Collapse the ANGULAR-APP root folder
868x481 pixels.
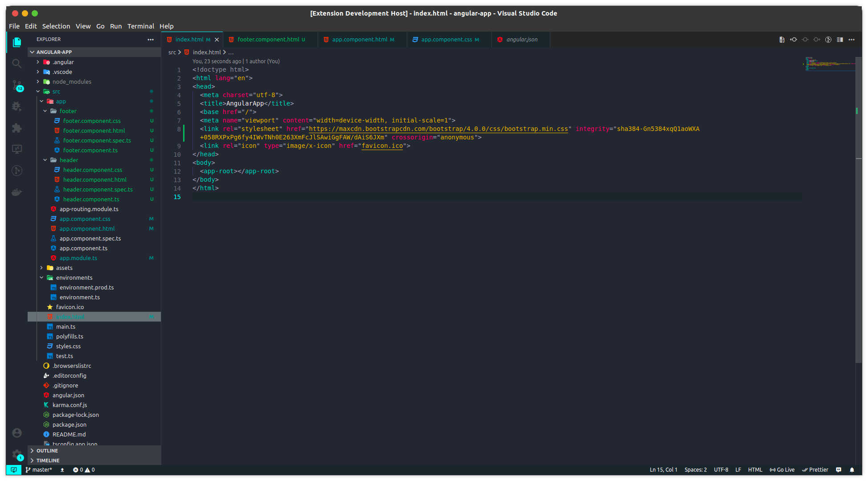(x=94, y=52)
